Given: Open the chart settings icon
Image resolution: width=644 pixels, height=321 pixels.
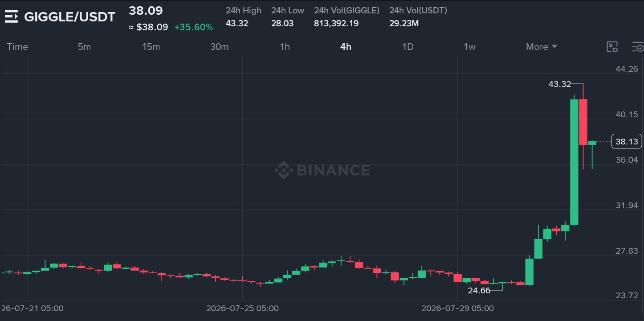Looking at the screenshot, I should [x=638, y=47].
